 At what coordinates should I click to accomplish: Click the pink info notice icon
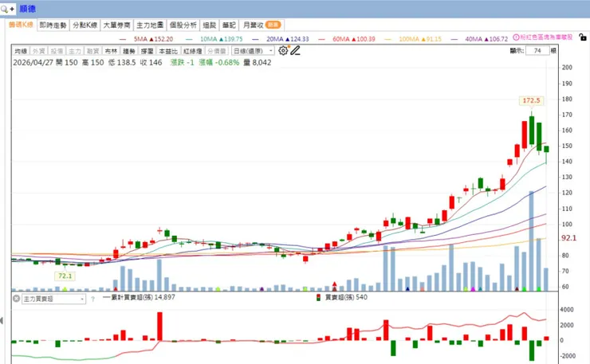coord(517,37)
